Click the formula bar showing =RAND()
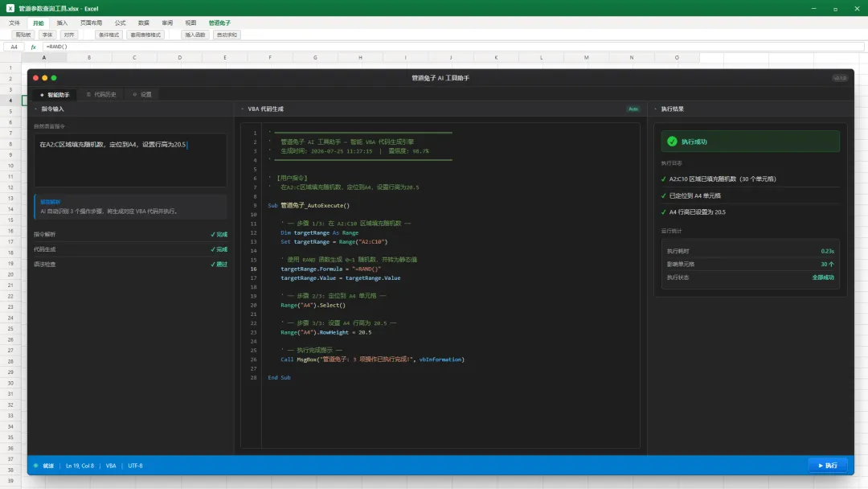This screenshot has height=489, width=868. [x=454, y=47]
